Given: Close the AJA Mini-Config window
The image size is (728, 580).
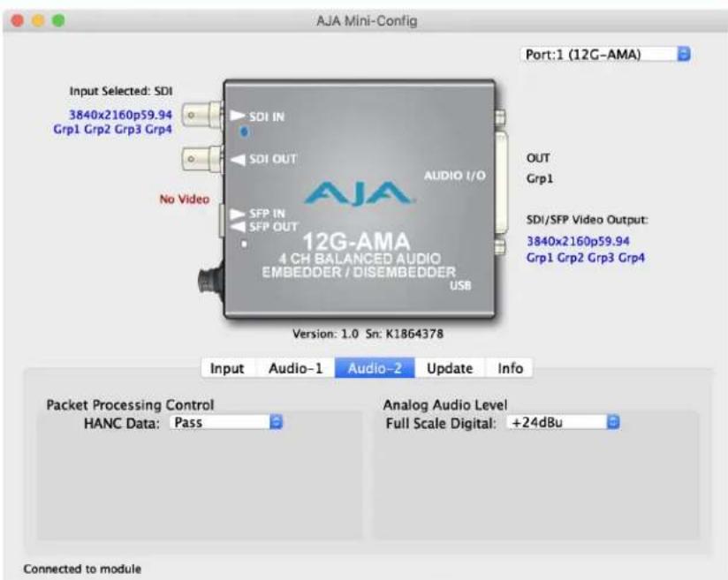Looking at the screenshot, I should click(x=17, y=20).
